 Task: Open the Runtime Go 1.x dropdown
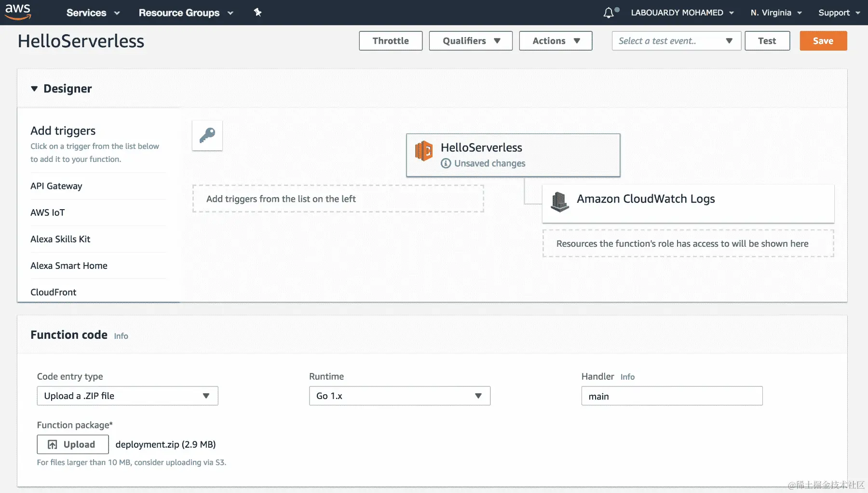pyautogui.click(x=400, y=396)
